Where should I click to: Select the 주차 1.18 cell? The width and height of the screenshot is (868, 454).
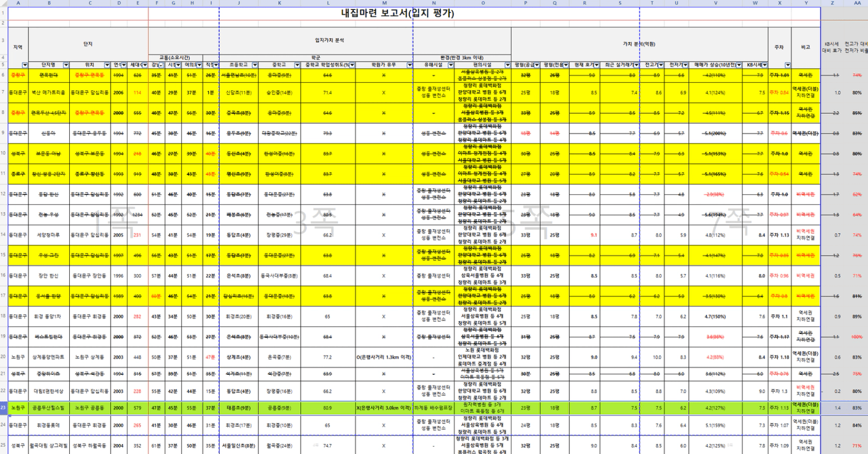pyautogui.click(x=779, y=357)
